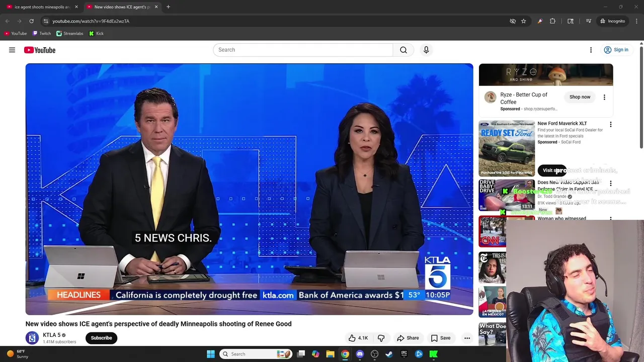Open Google Lens search icon in toolbar
This screenshot has width=644, height=362.
click(571, 21)
